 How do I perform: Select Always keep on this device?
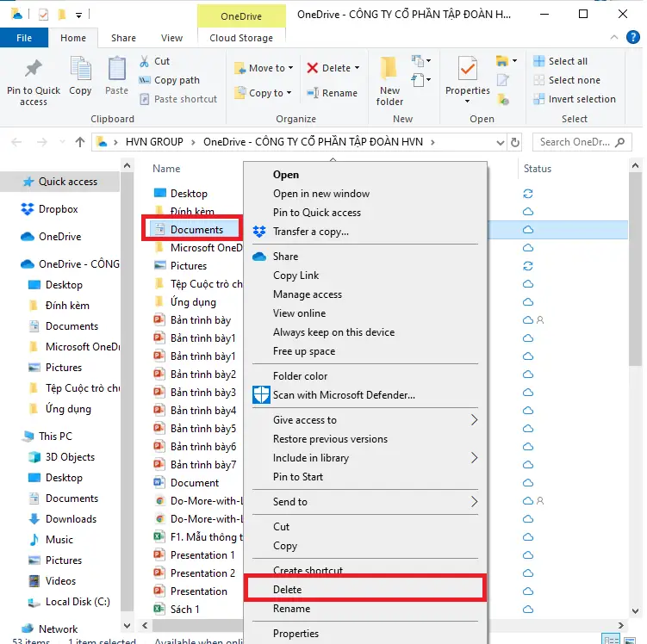pyautogui.click(x=333, y=332)
